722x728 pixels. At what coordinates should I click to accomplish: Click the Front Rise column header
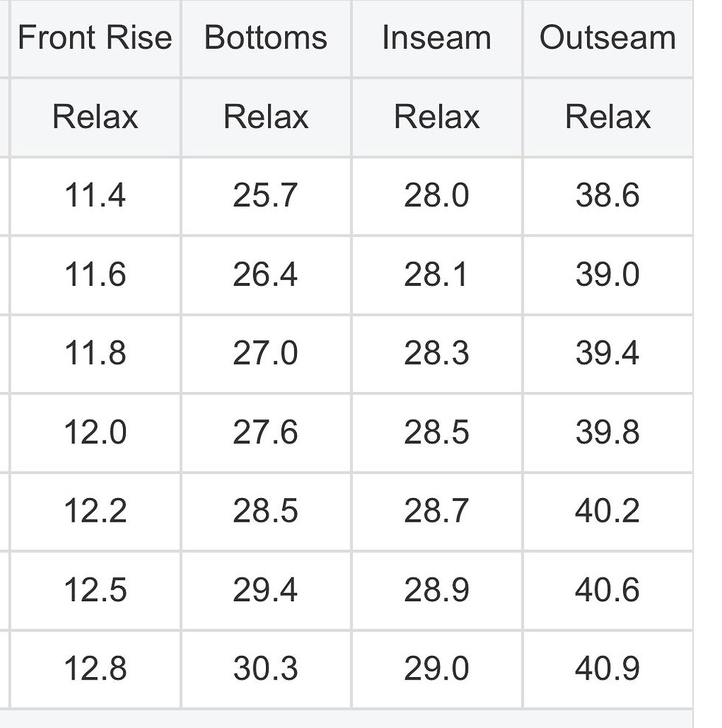95,38
